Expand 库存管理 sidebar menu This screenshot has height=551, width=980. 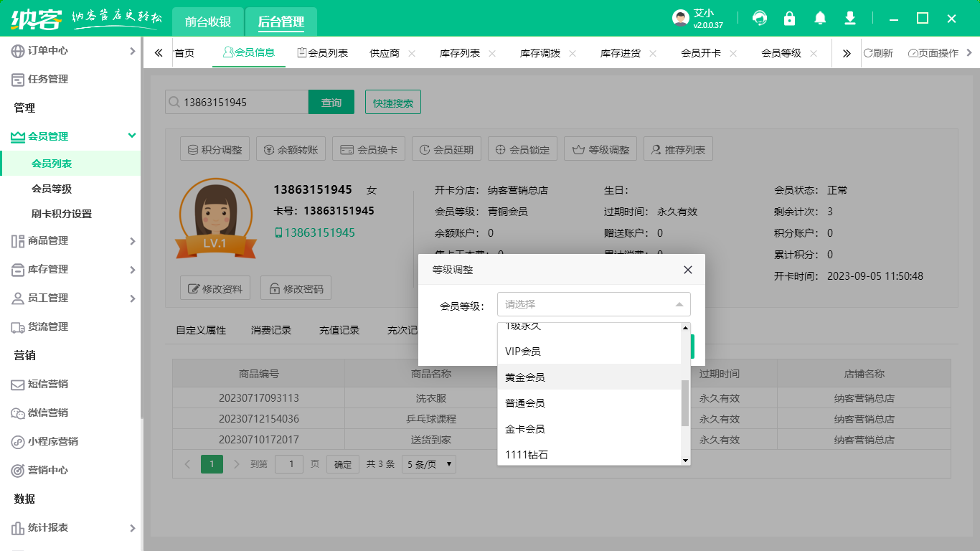(70, 270)
